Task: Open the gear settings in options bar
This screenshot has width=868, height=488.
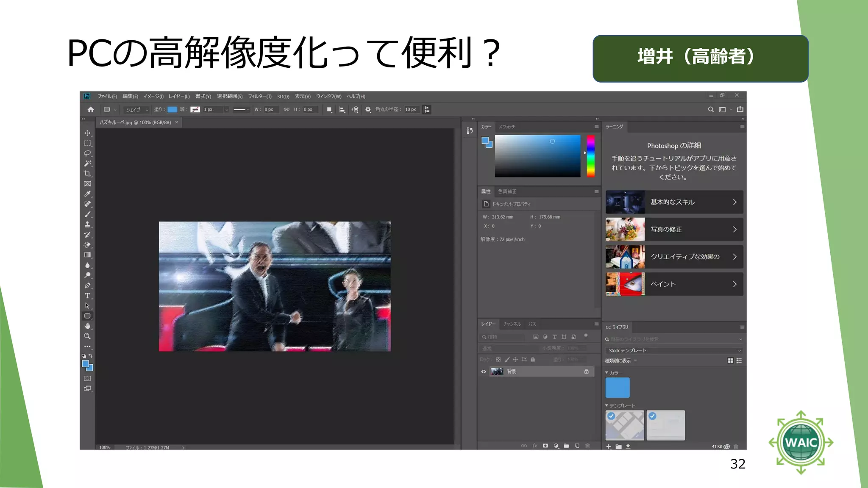Action: point(368,110)
